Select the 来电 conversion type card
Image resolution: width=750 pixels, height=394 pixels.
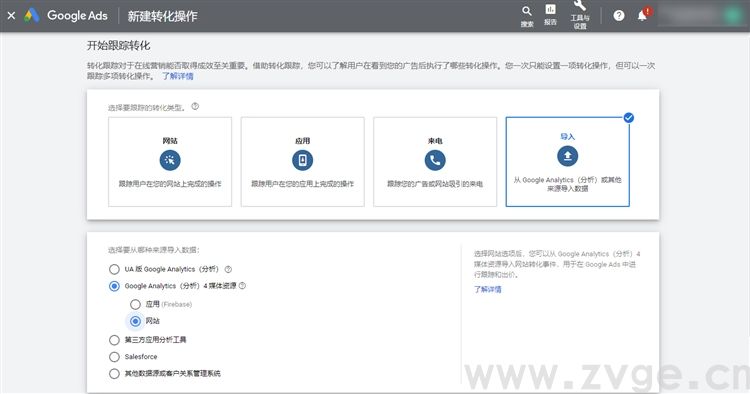coord(435,162)
